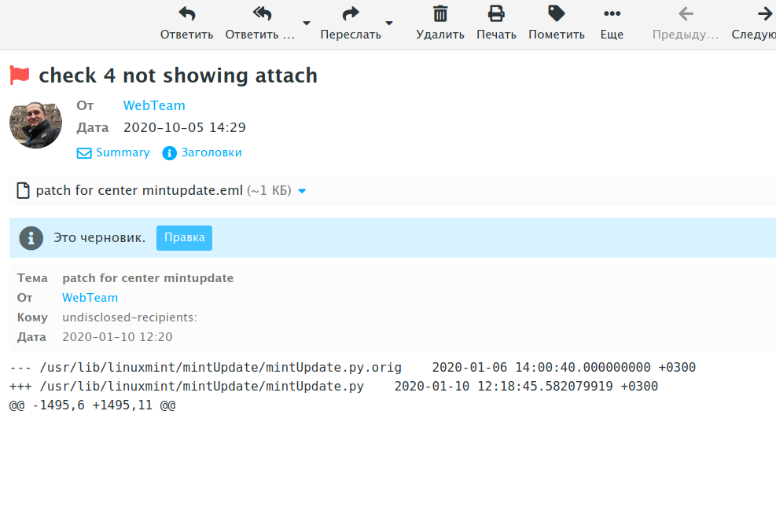
Task: Open the dropdown beside Переслать
Action: pos(388,23)
